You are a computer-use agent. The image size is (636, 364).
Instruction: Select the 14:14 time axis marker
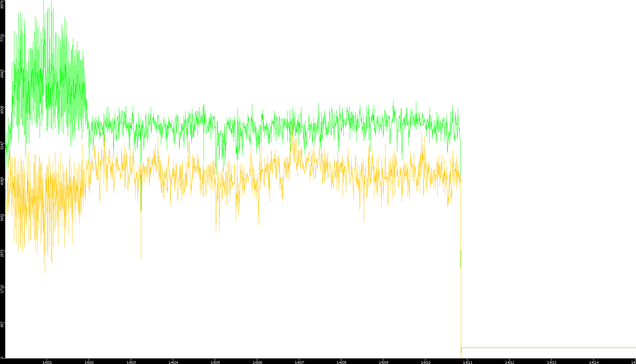click(594, 362)
